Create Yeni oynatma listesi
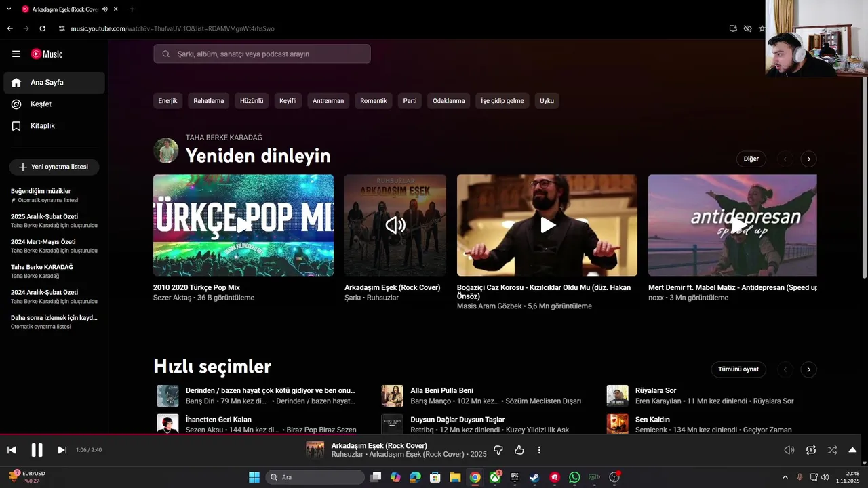The width and height of the screenshot is (868, 488). coord(54,167)
